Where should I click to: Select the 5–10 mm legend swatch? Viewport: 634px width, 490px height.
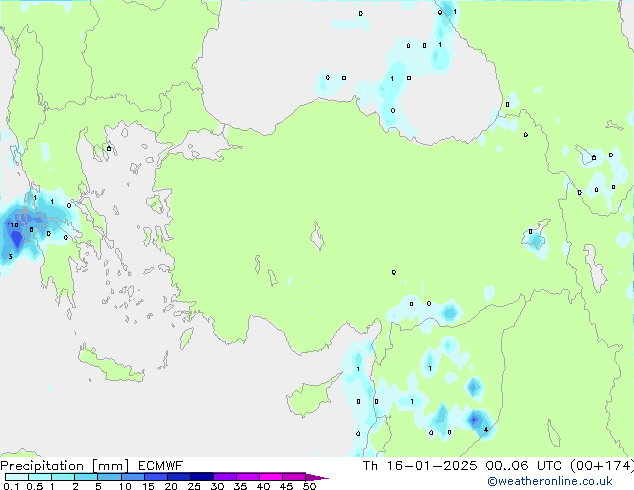point(109,477)
